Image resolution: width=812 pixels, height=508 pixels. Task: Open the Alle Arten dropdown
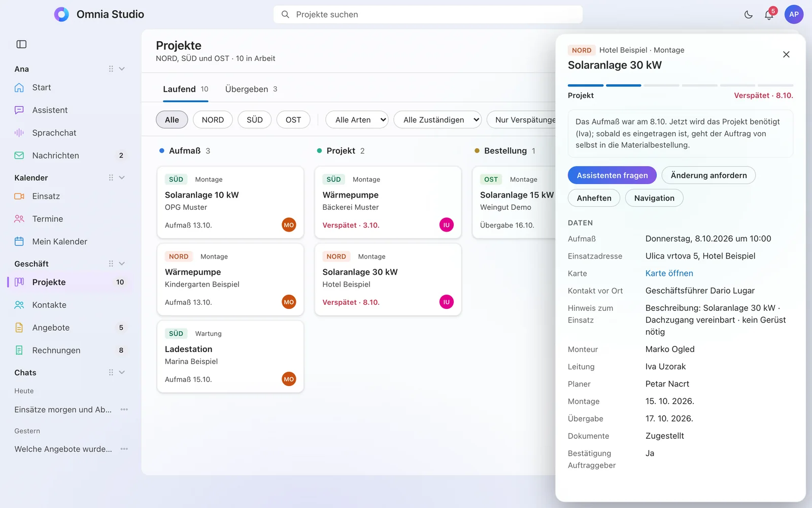(x=357, y=120)
